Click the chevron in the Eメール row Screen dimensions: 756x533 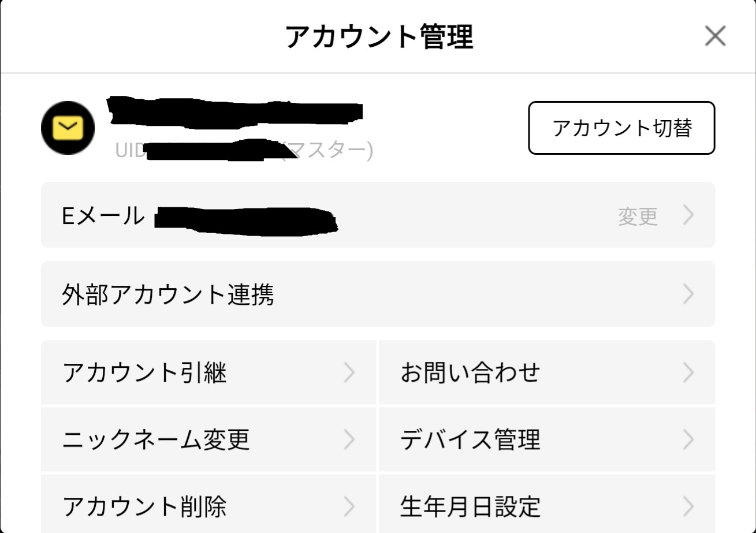pyautogui.click(x=688, y=215)
